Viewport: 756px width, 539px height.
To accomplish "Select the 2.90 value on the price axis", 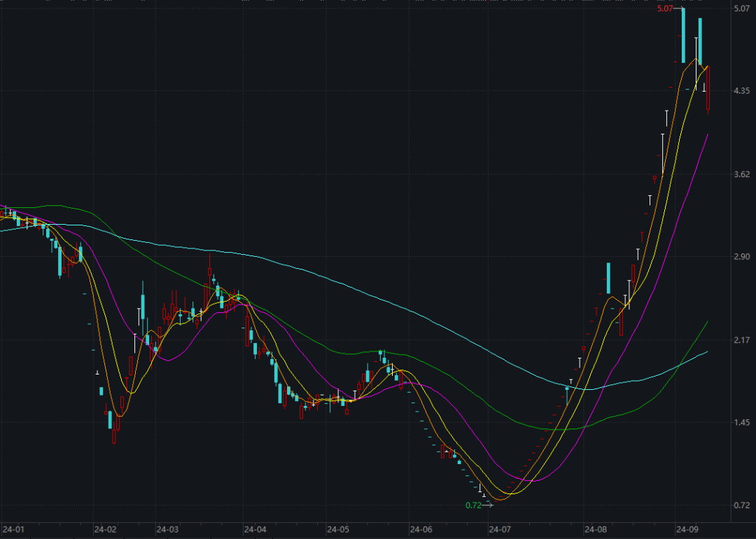I will [741, 256].
